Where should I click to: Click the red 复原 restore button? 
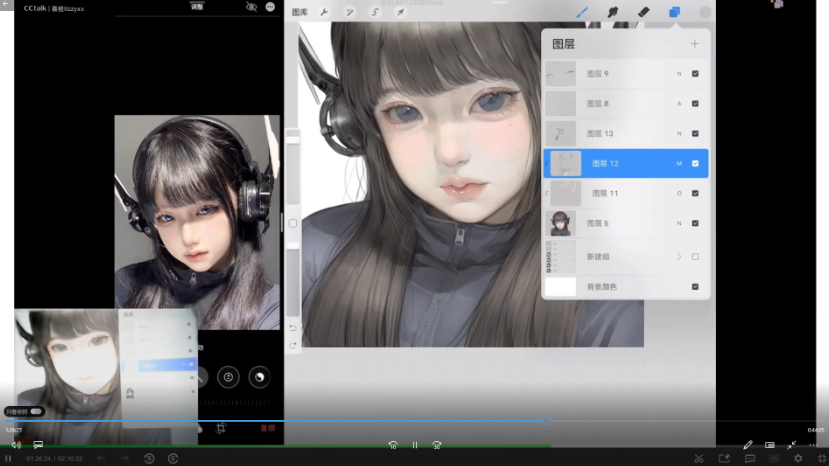[268, 428]
